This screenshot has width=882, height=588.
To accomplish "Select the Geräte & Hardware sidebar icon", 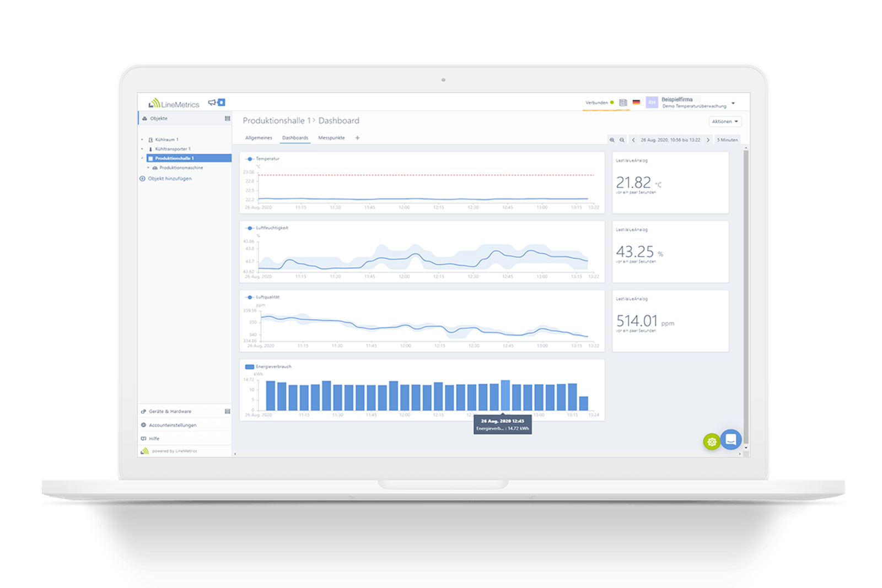I will (142, 411).
